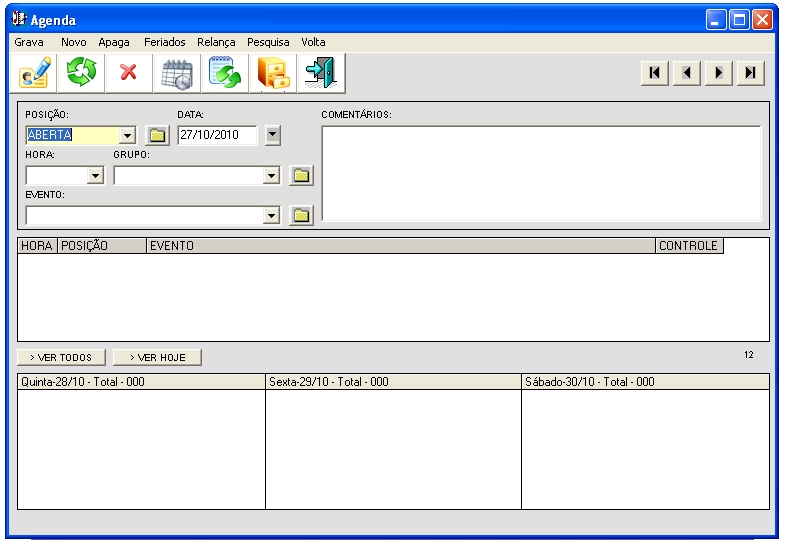
Task: Click the 'Sexta-29/10 - Total - 000' header
Action: pos(394,382)
